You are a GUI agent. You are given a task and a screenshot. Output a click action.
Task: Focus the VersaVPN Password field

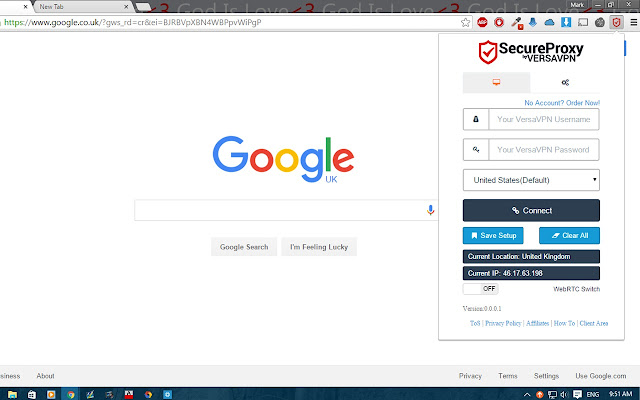544,149
